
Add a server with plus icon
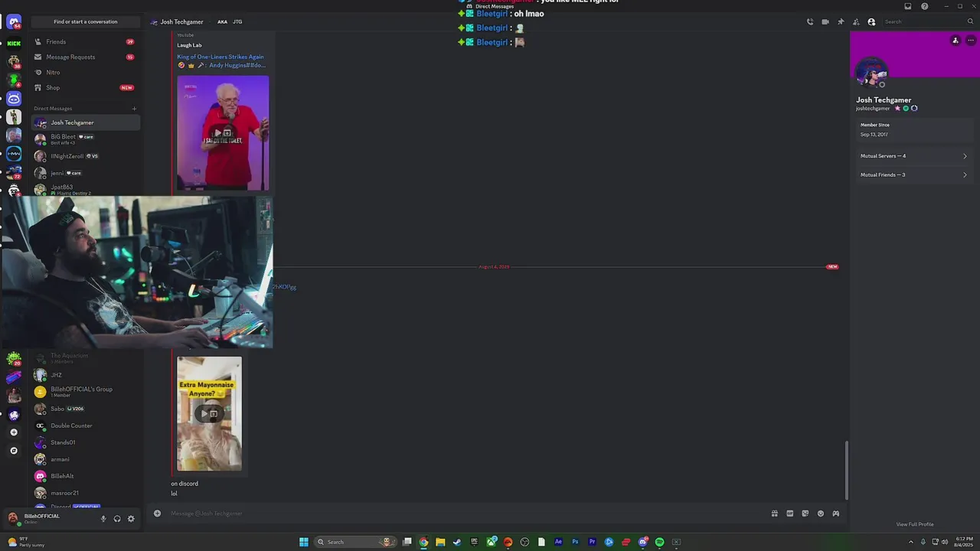[x=14, y=432]
